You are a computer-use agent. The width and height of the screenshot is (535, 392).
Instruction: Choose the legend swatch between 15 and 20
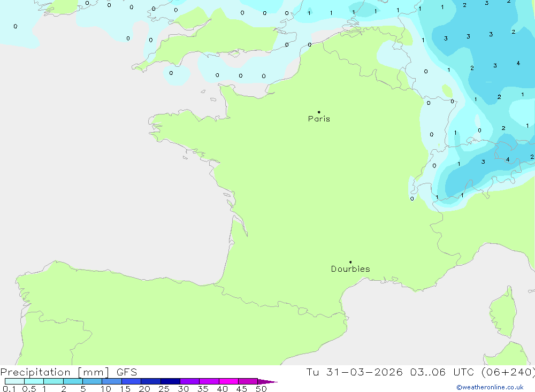tap(132, 381)
